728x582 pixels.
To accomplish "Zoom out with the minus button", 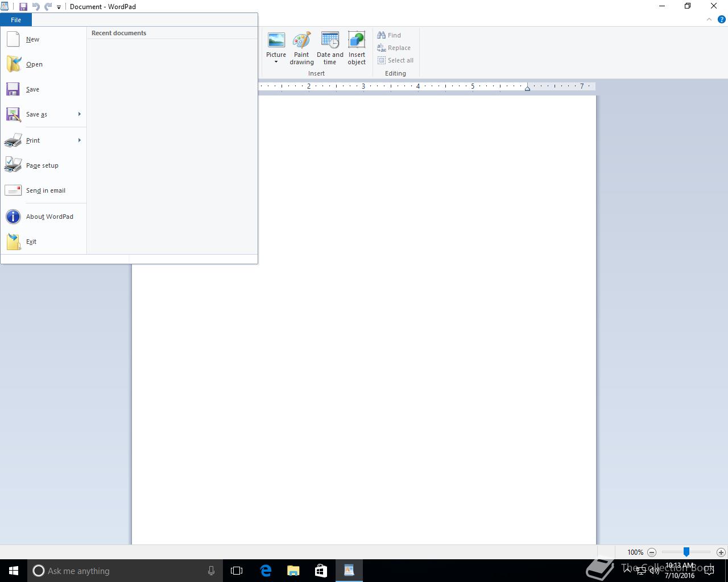I will (652, 552).
